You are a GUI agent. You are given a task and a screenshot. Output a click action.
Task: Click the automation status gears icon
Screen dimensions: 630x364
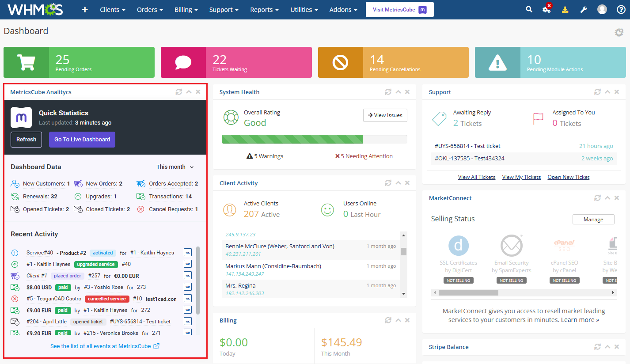tap(547, 9)
